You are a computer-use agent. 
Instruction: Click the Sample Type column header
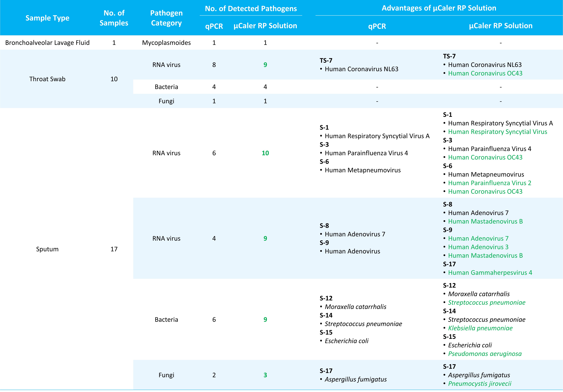coord(47,18)
